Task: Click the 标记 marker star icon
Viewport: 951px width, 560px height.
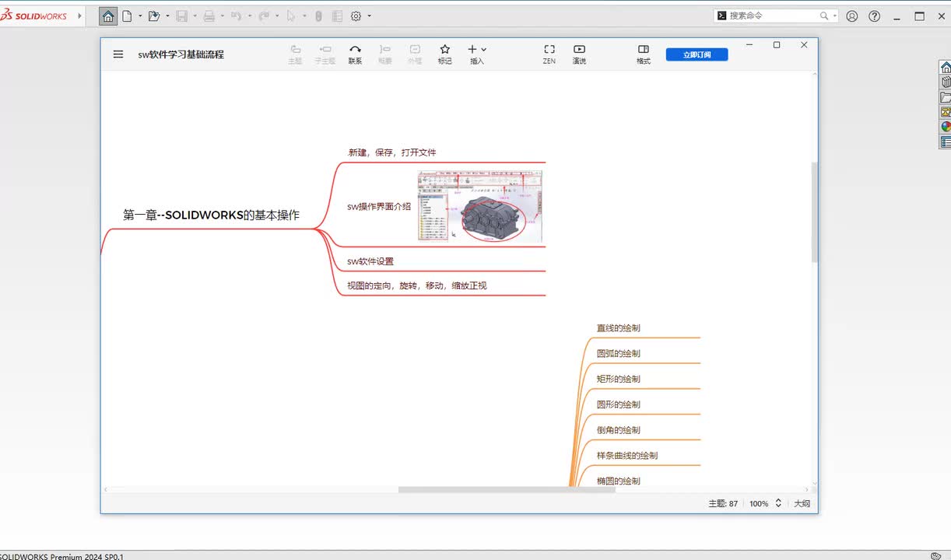Action: pyautogui.click(x=445, y=50)
